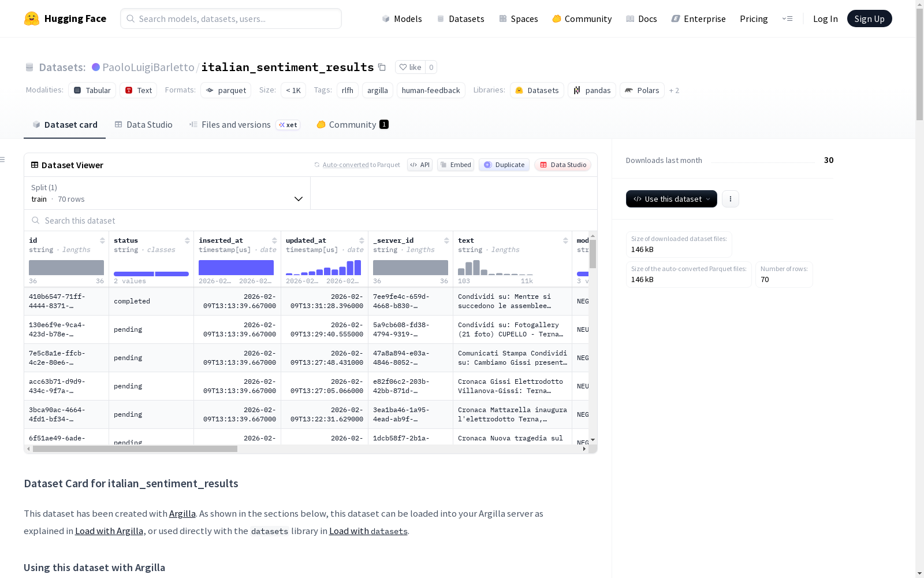The height and width of the screenshot is (578, 924).
Task: Switch to Files and versions tab
Action: click(244, 124)
